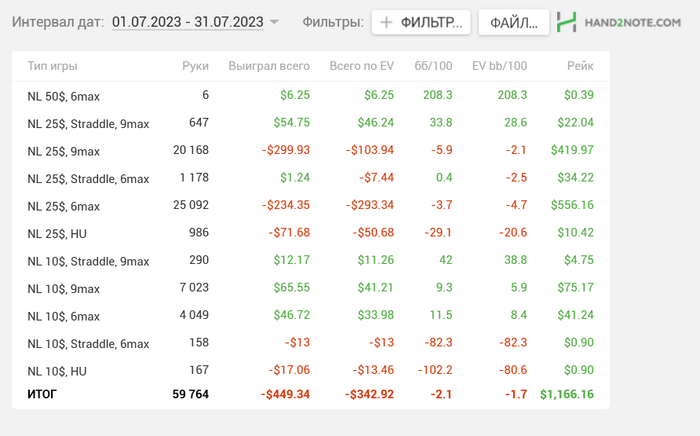Viewport: 700px width, 436px height.
Task: Click the Hand2Note logo icon
Action: point(567,22)
